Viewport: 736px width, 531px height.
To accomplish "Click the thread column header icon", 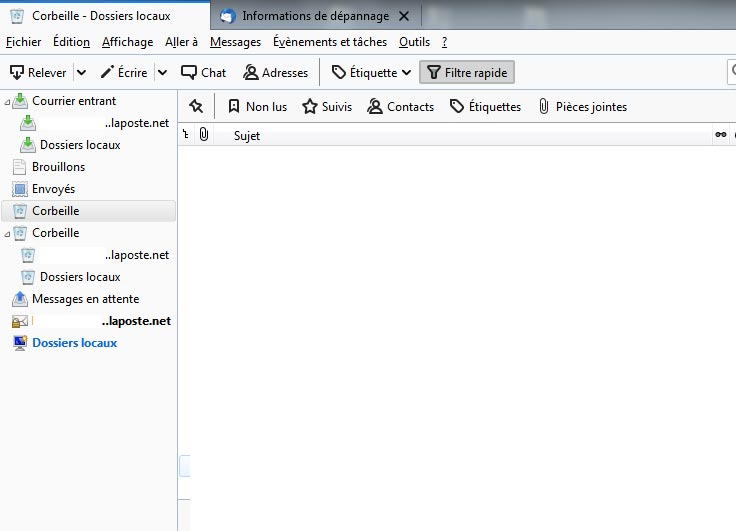I will (186, 135).
